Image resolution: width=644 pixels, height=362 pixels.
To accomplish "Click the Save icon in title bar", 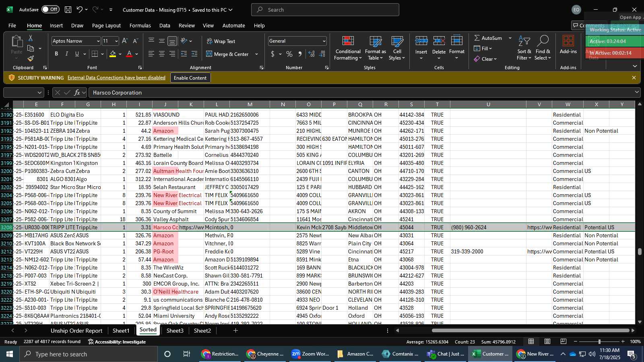I will click(x=68, y=10).
